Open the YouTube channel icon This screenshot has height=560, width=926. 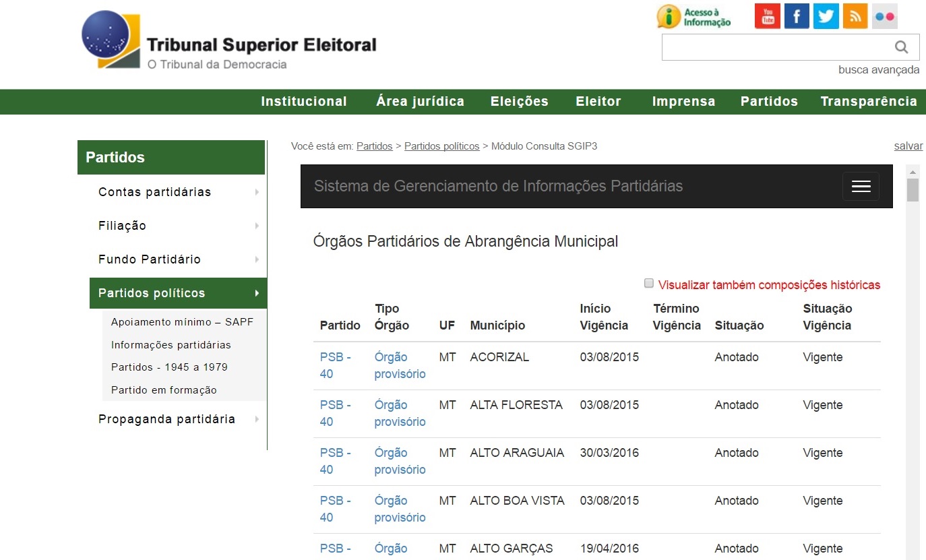tap(767, 16)
